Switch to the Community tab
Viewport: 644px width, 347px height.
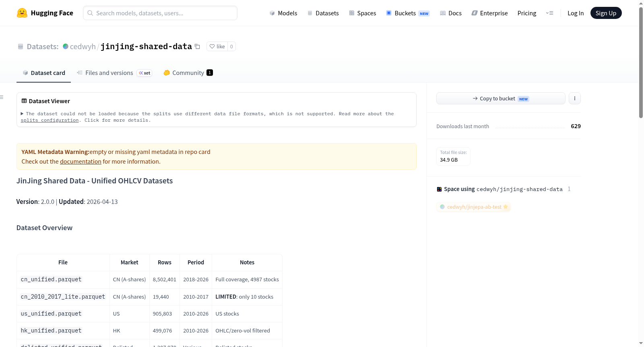pos(188,73)
